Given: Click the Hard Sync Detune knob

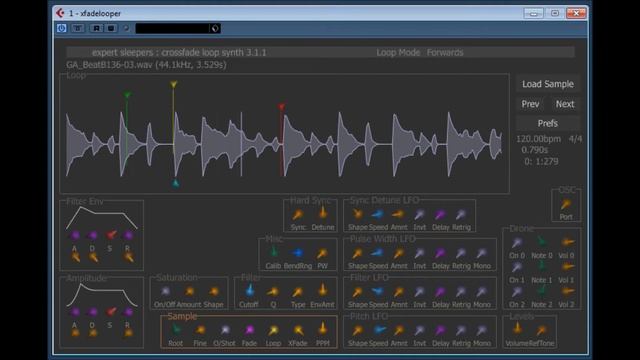Looking at the screenshot, I should (x=323, y=213).
